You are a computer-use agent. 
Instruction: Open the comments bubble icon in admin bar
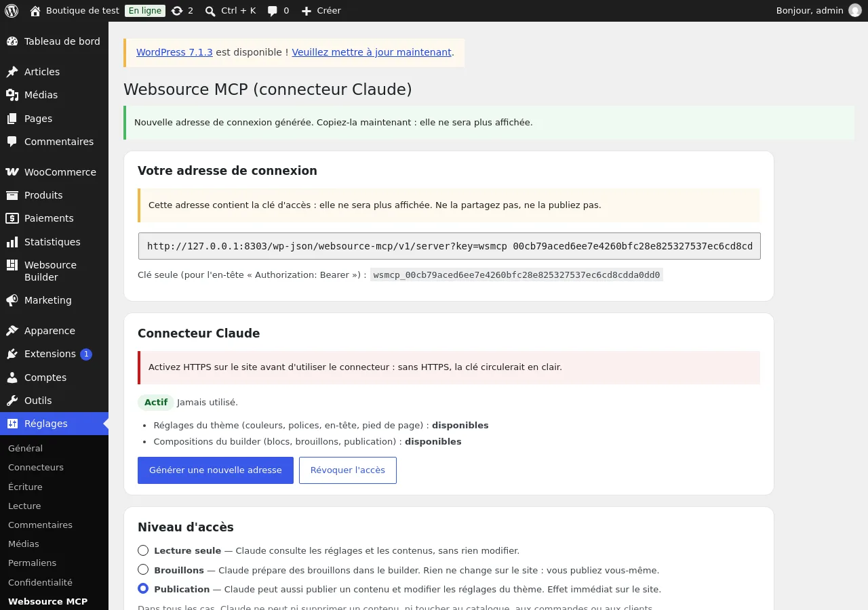pos(273,11)
